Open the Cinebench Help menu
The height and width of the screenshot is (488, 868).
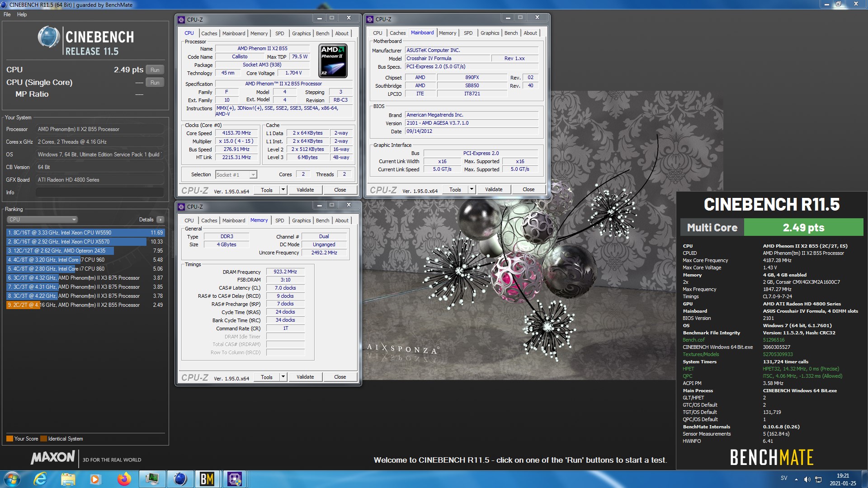[x=22, y=14]
